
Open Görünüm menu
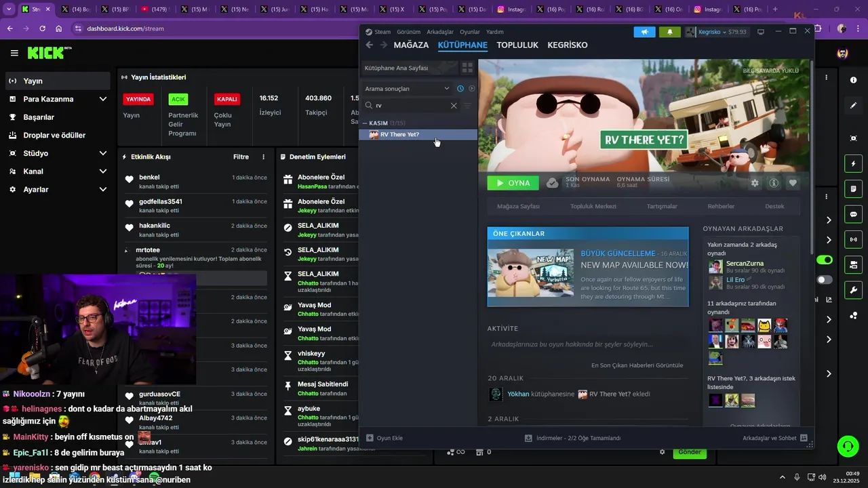(409, 32)
